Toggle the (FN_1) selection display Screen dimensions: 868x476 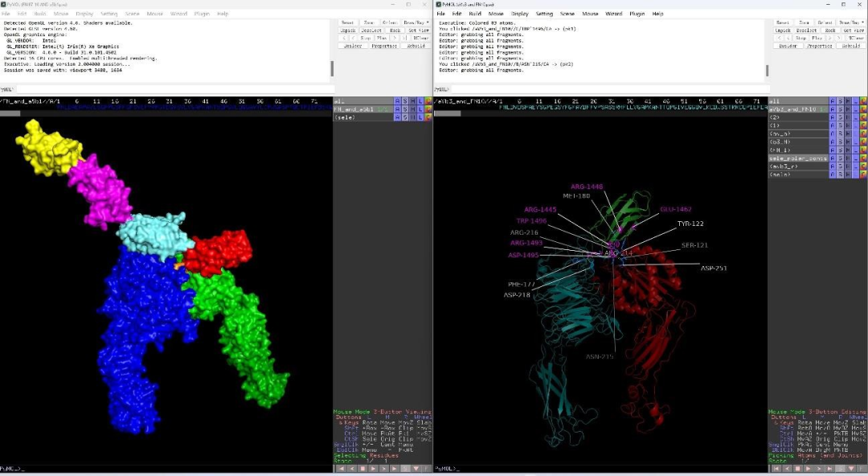(x=798, y=150)
